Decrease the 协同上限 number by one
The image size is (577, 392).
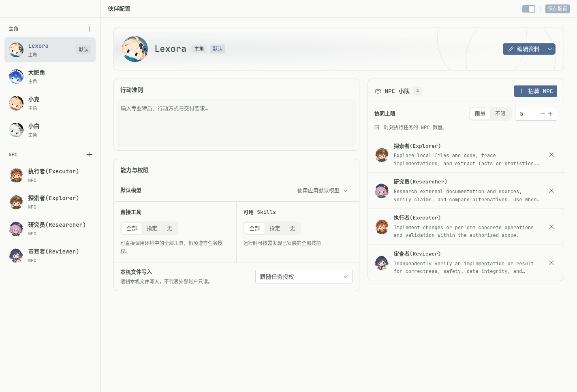point(543,114)
